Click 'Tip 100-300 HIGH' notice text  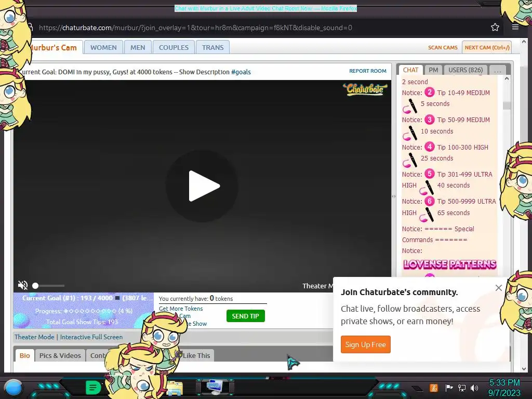[x=462, y=147]
